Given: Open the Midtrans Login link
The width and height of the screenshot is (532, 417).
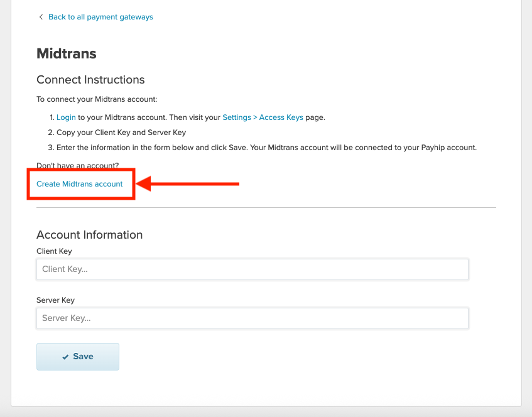Looking at the screenshot, I should 66,117.
